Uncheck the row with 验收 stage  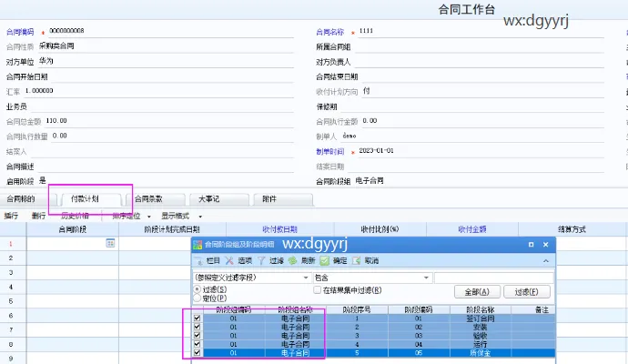click(197, 336)
